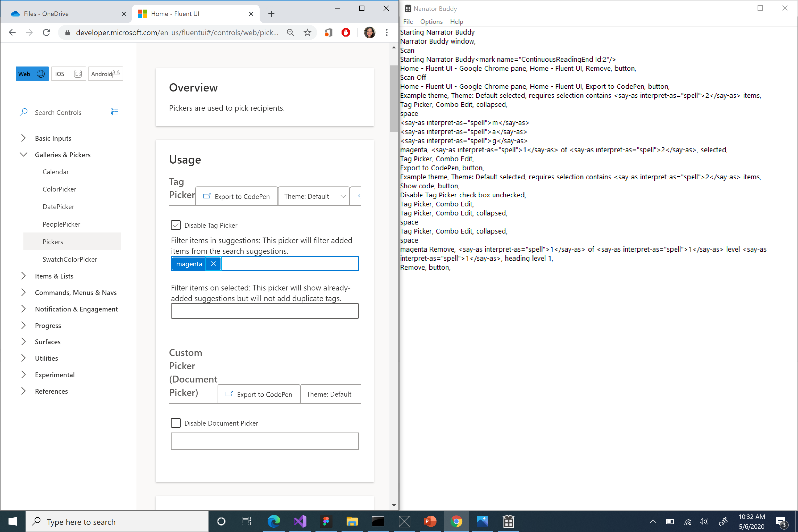Enable the Disable Document Picker checkbox

(175, 423)
